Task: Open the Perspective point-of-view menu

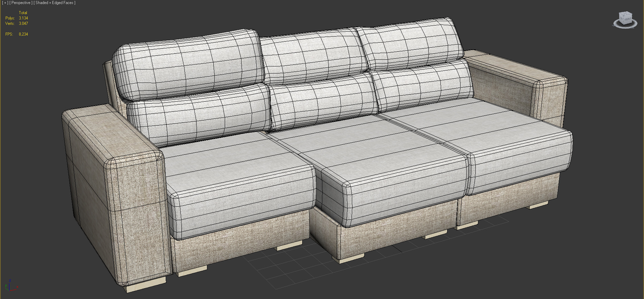Action: [x=20, y=3]
